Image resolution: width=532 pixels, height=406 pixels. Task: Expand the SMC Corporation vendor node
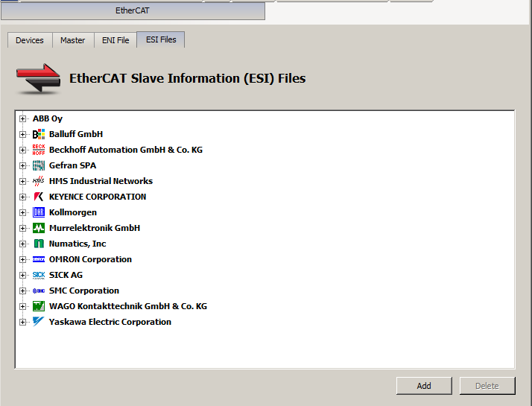(x=23, y=291)
